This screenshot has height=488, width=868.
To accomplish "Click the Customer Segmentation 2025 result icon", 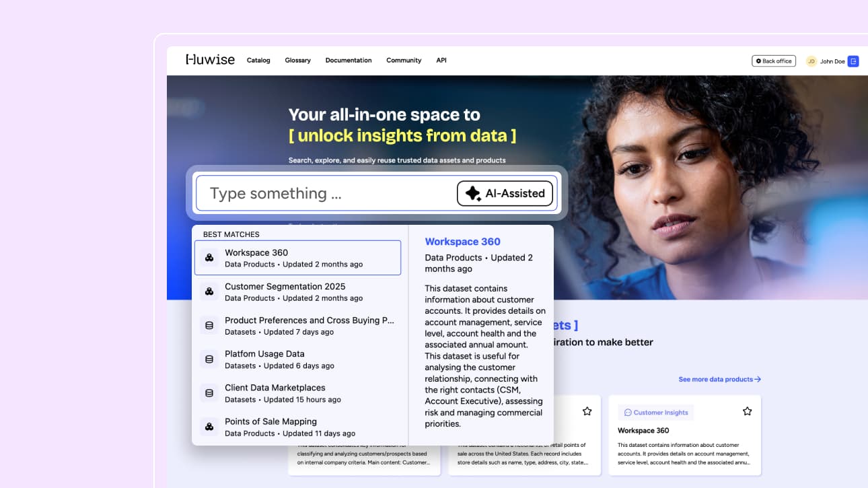I will [x=209, y=291].
